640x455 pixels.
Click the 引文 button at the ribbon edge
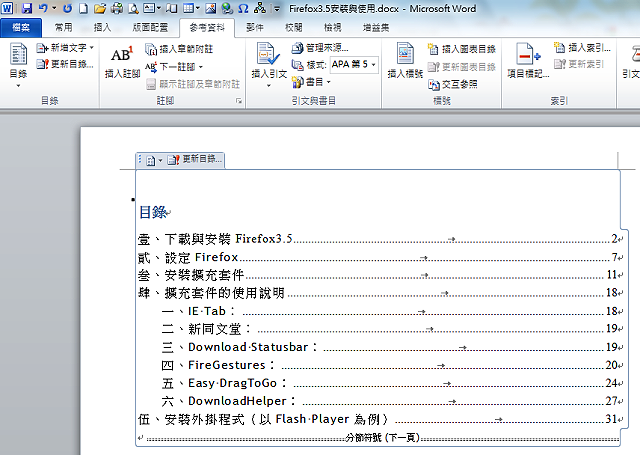click(631, 61)
